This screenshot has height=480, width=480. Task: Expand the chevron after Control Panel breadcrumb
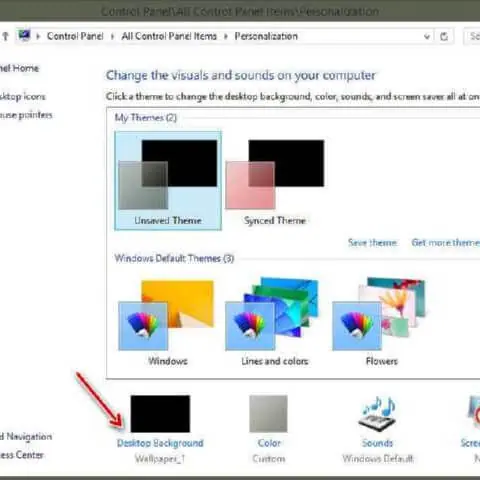[x=112, y=36]
